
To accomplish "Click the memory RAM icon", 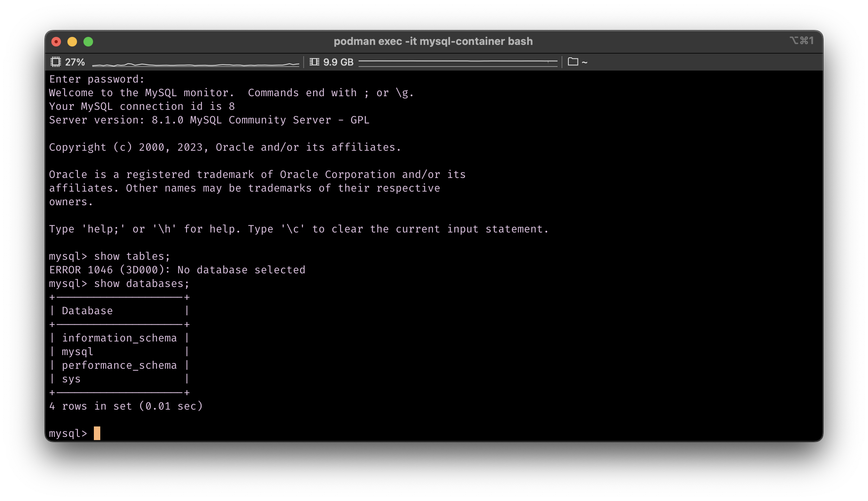I will 314,62.
